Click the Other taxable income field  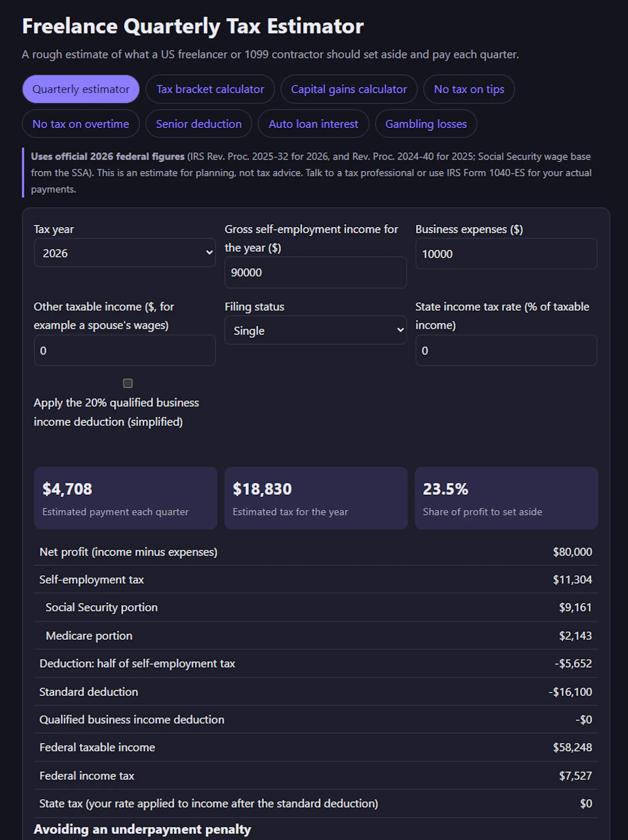coord(125,350)
